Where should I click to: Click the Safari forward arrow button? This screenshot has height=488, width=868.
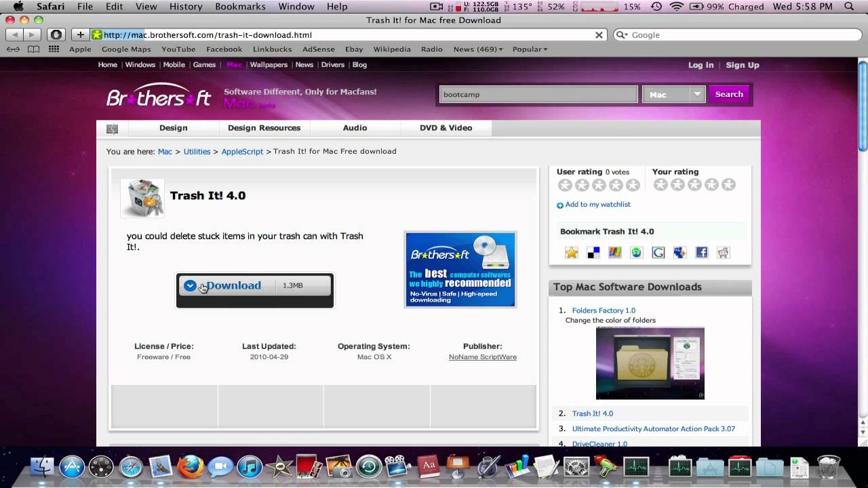click(x=32, y=35)
